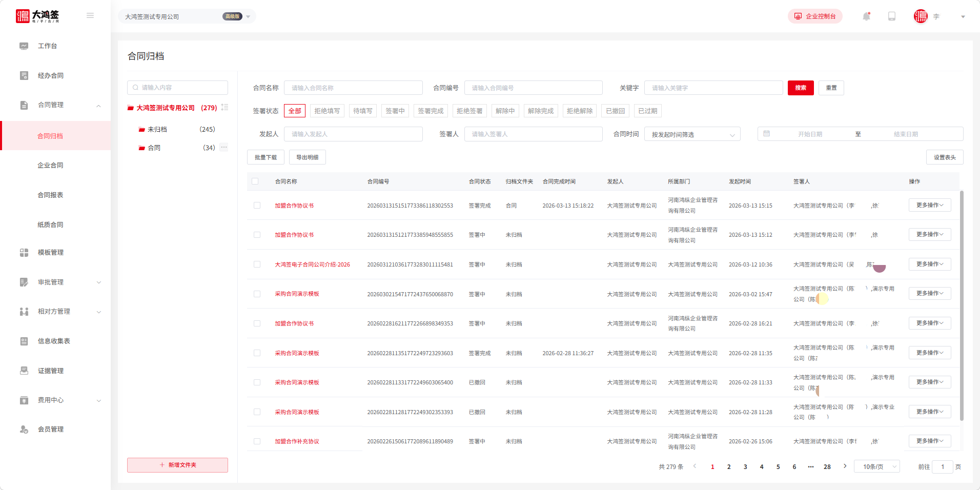Check the first 加盟合作协议书 row checkbox
The width and height of the screenshot is (980, 490).
(x=257, y=206)
